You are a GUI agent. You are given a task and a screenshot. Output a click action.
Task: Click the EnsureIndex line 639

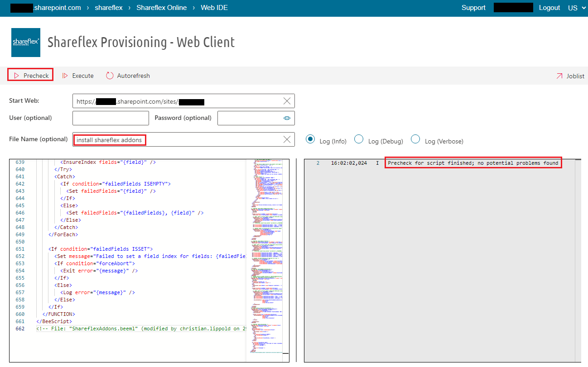pyautogui.click(x=108, y=162)
